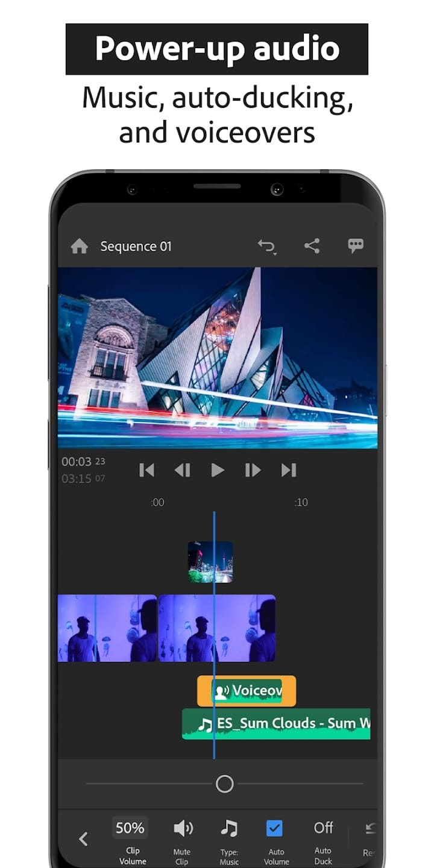Select the first purple video clip
This screenshot has height=868, width=434.
pos(107,628)
